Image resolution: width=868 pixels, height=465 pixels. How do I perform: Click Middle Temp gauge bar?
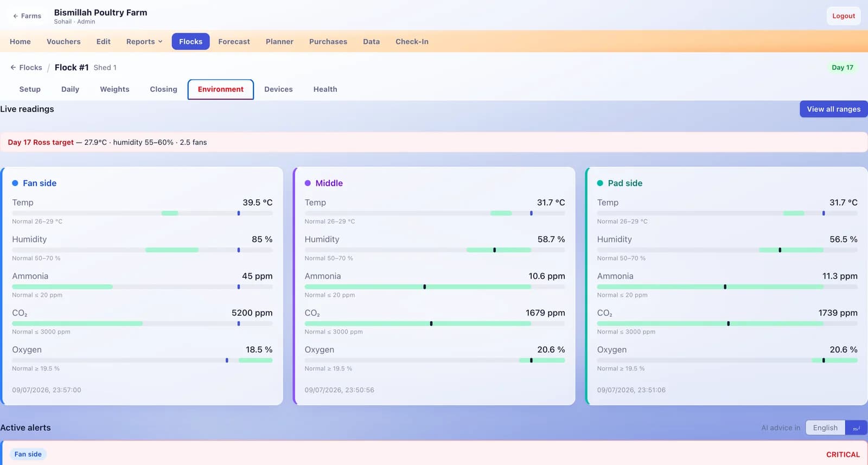435,213
